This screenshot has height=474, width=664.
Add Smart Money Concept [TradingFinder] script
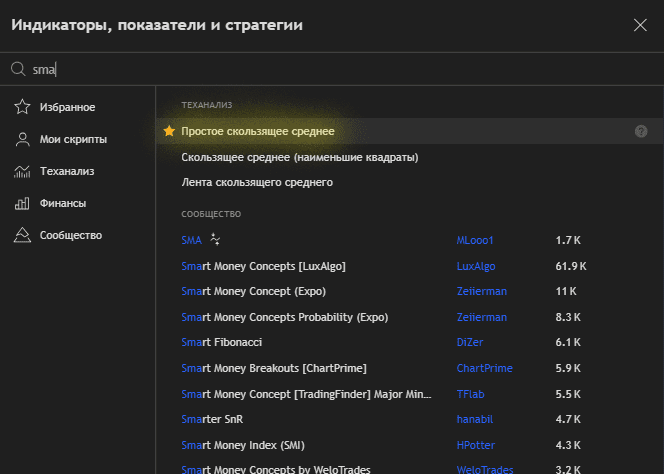[306, 394]
